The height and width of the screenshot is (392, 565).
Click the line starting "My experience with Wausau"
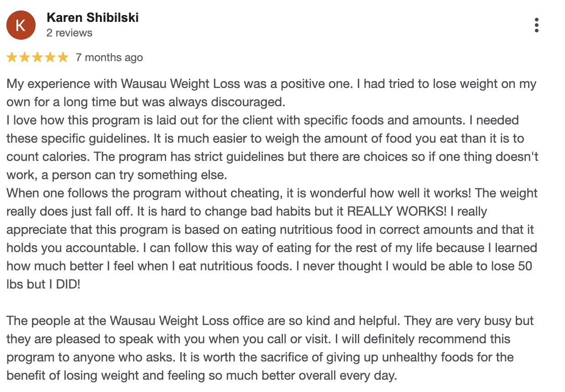tap(271, 84)
